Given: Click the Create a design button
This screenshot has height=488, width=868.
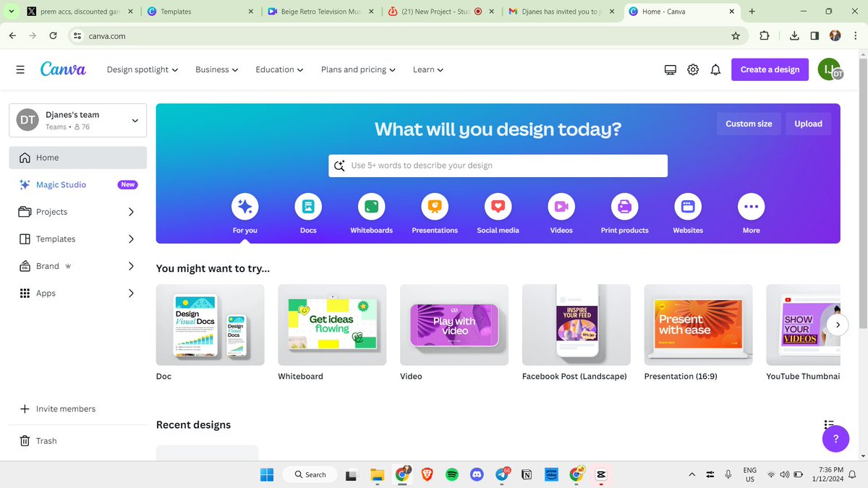Looking at the screenshot, I should click(x=770, y=69).
